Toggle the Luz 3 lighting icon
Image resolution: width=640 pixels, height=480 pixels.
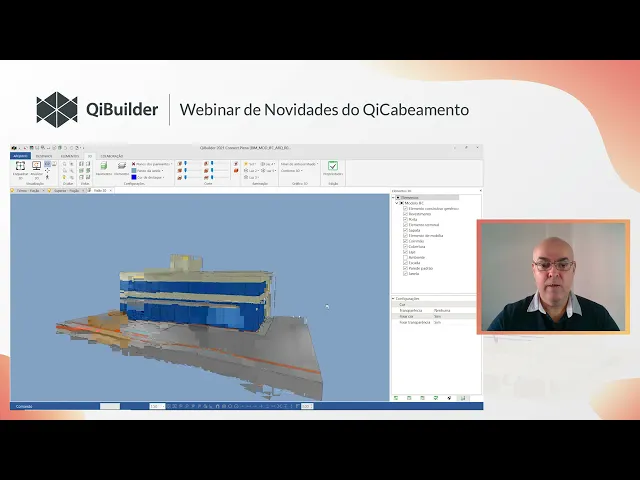(246, 177)
